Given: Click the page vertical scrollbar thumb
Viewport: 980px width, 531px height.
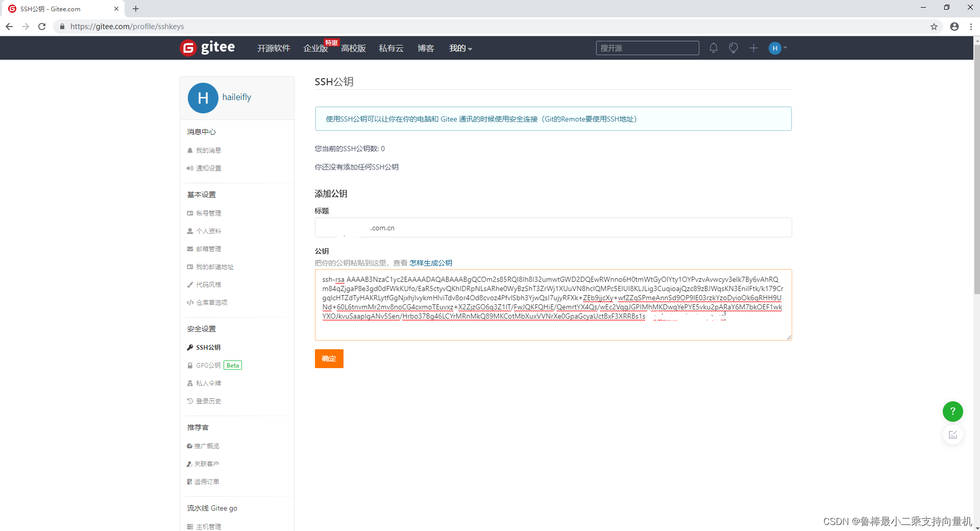Looking at the screenshot, I should click(x=977, y=168).
